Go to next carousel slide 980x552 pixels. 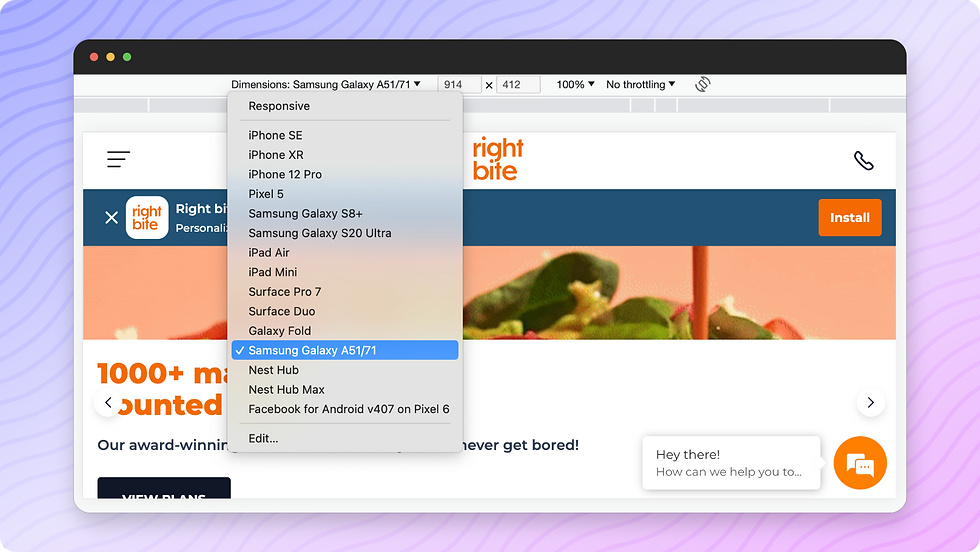[x=871, y=403]
